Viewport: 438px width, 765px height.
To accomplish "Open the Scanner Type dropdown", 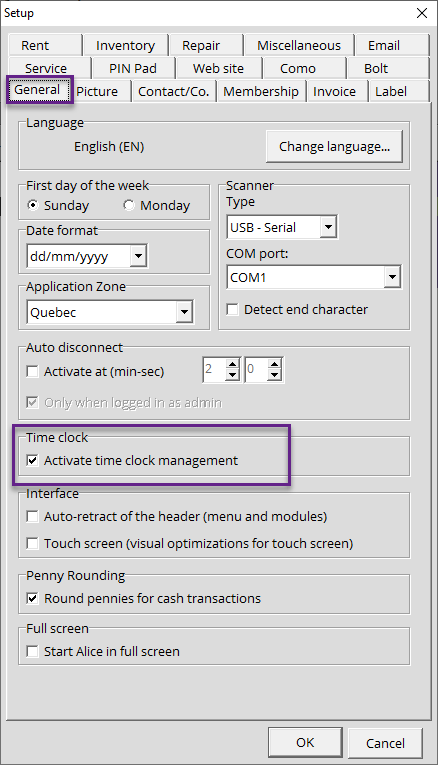I will pyautogui.click(x=328, y=227).
